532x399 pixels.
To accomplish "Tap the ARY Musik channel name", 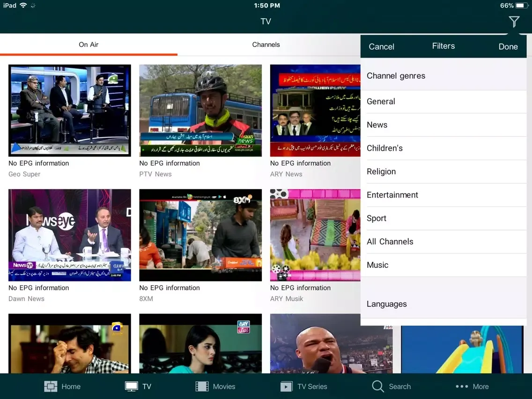I will [x=287, y=299].
